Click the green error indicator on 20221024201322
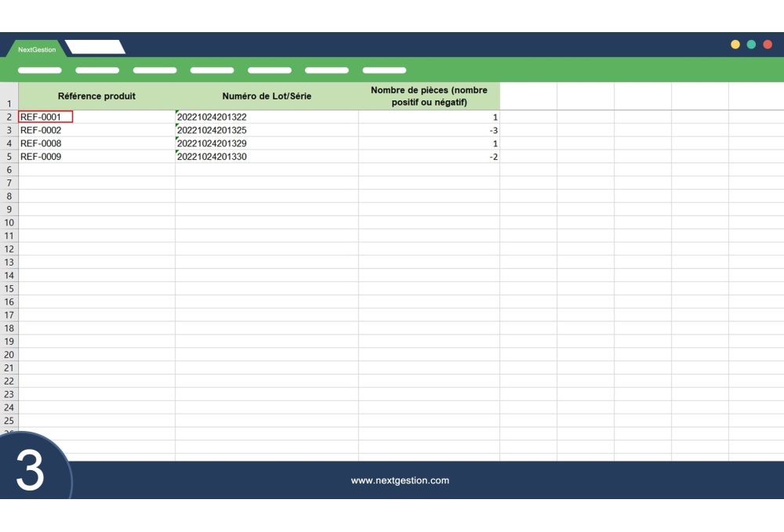The height and width of the screenshot is (532, 784). point(178,113)
